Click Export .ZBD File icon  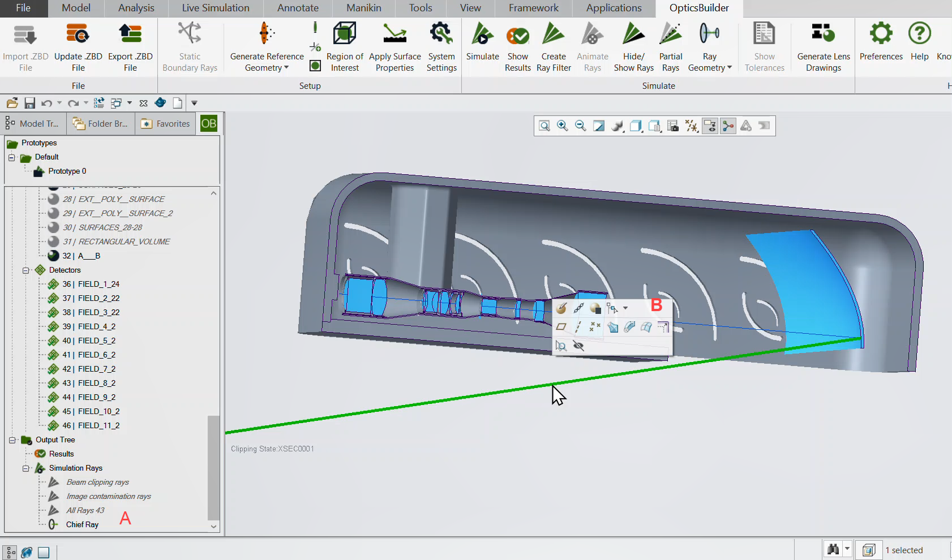click(x=130, y=34)
